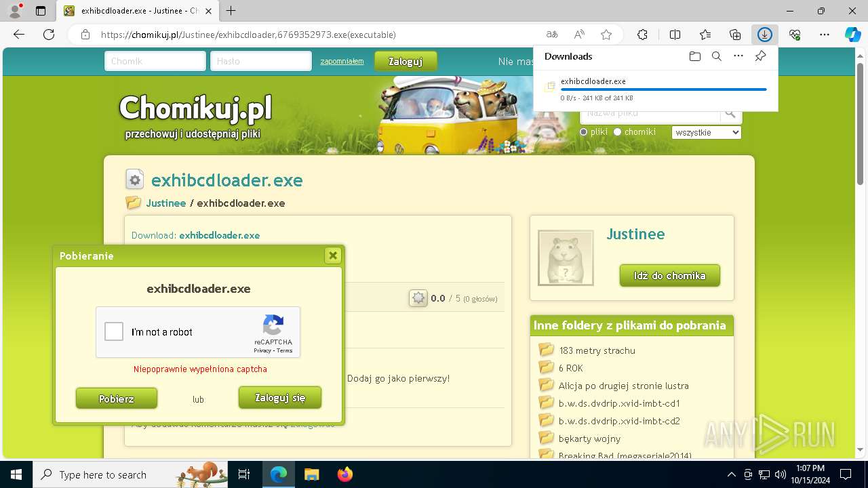Image resolution: width=868 pixels, height=488 pixels.
Task: Open the Justinee profile name link
Action: tap(635, 234)
